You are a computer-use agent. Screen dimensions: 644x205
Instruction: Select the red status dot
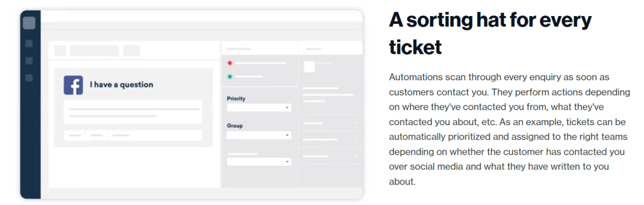[230, 63]
